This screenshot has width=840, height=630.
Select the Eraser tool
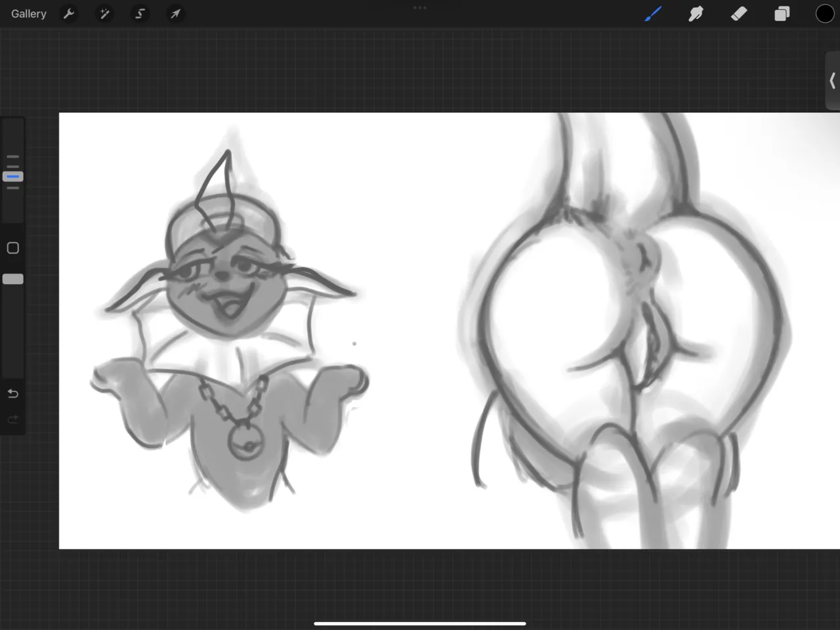coord(739,14)
